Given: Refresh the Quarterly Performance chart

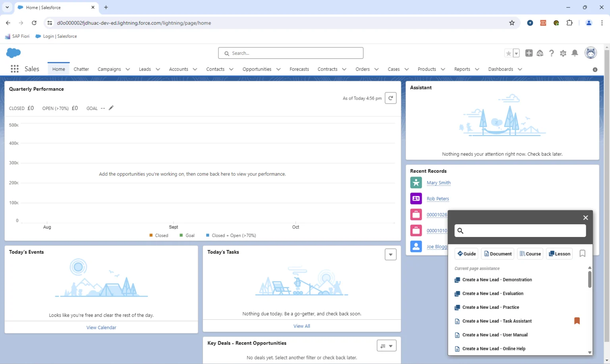Looking at the screenshot, I should click(390, 98).
